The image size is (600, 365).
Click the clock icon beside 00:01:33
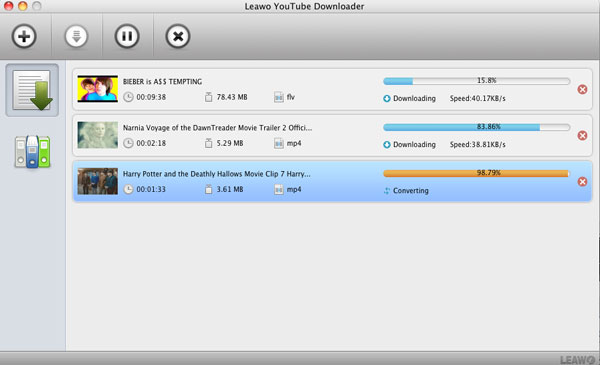click(128, 189)
